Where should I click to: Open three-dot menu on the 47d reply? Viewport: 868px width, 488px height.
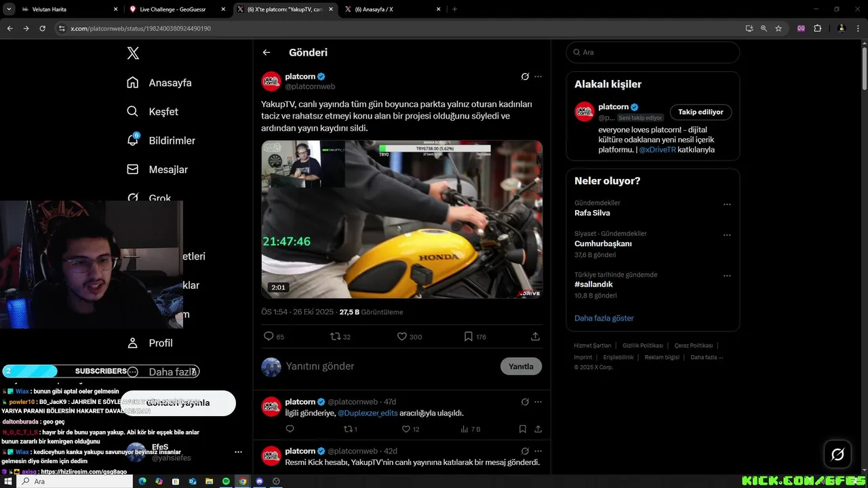pos(538,402)
